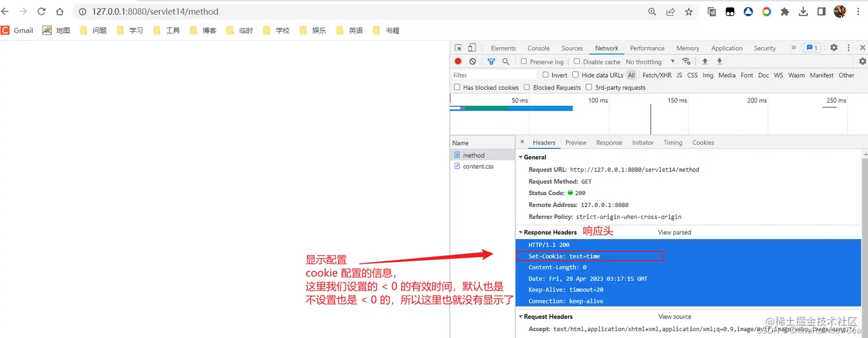This screenshot has height=338, width=868.
Task: Filter requests by Doc type
Action: [764, 75]
